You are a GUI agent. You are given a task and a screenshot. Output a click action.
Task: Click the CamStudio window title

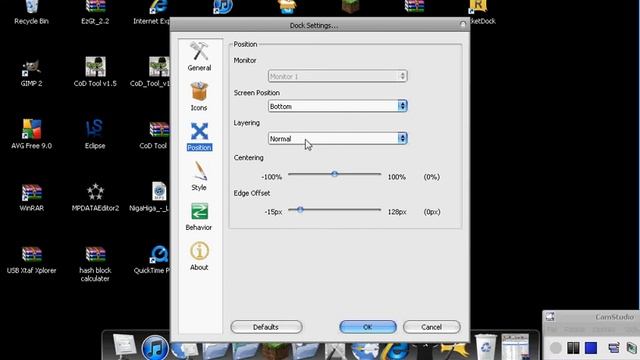614,317
